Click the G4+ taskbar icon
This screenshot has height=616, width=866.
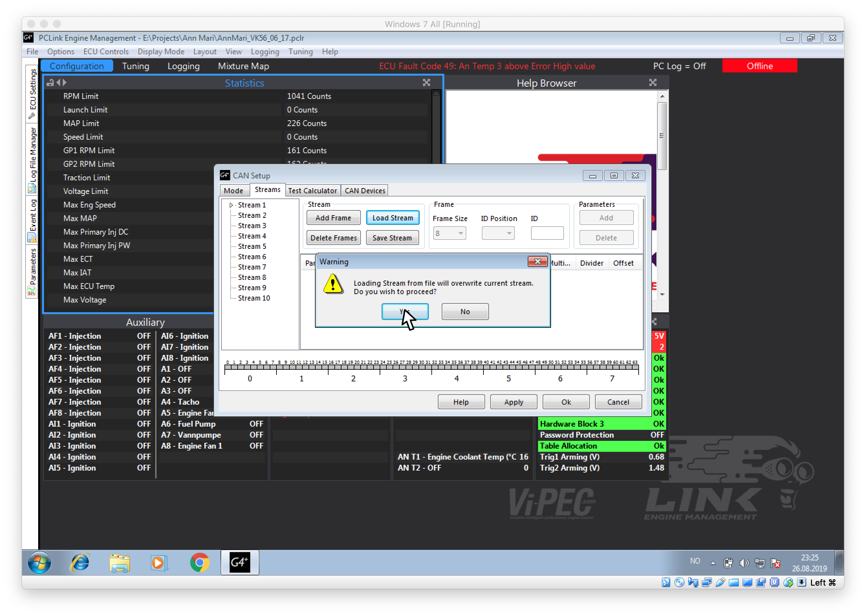[239, 562]
